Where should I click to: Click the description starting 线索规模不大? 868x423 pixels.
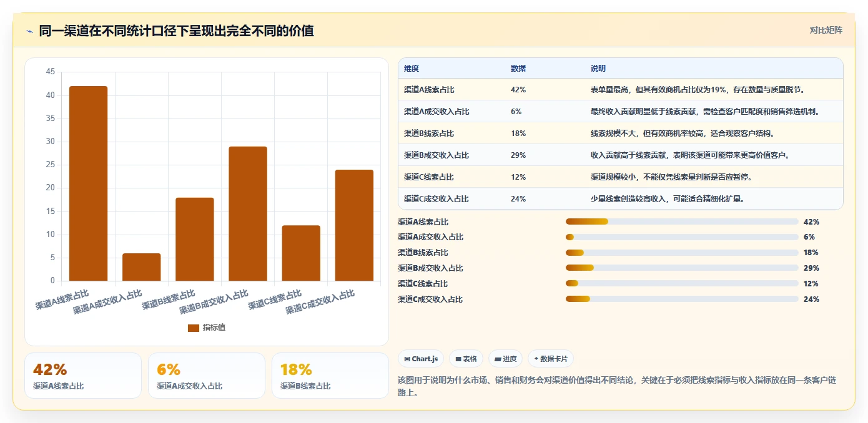click(683, 134)
